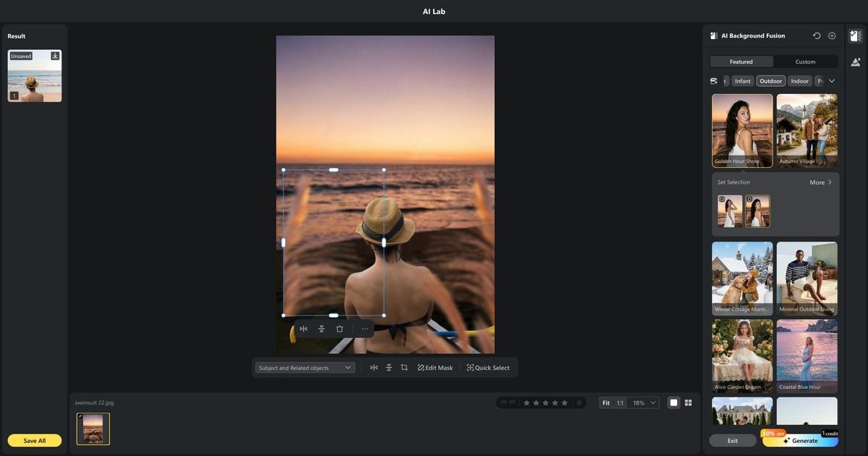Open more options (three dots) on floating toolbar
Screen dimensions: 868x456
365,329
